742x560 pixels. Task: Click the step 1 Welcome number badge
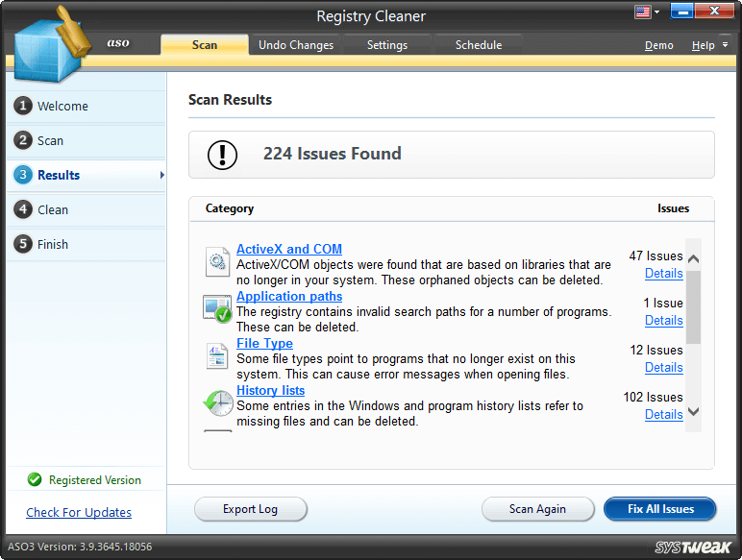(x=22, y=107)
